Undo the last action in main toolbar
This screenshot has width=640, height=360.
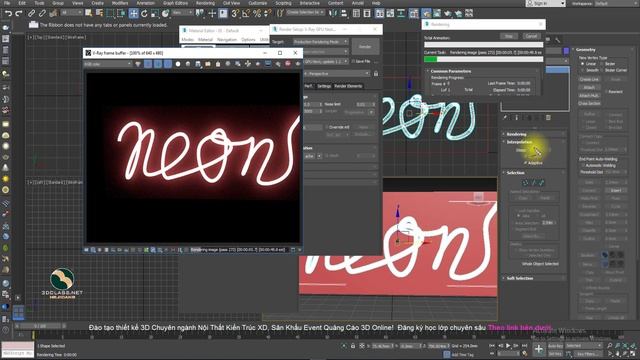8,13
